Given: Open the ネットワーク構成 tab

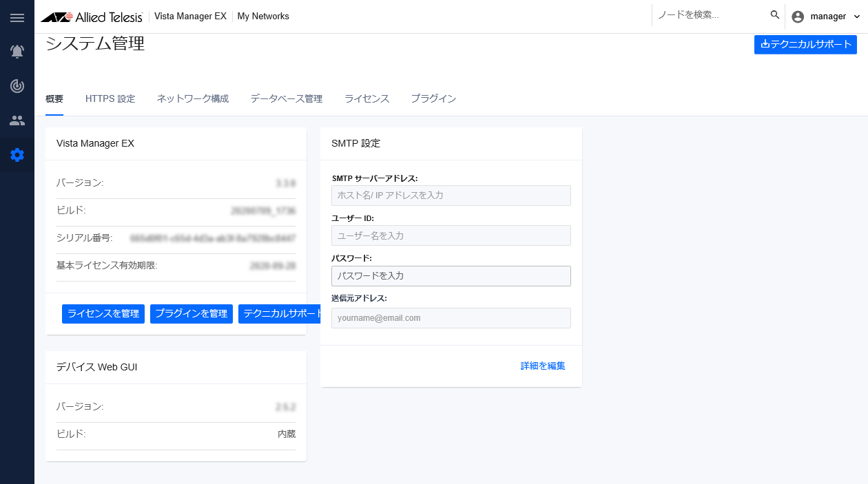Looking at the screenshot, I should point(193,98).
